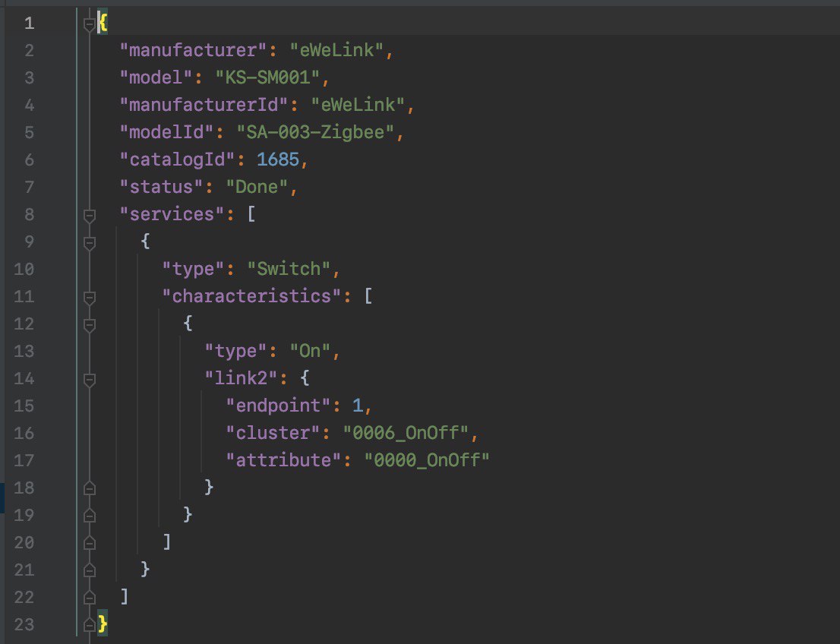Click the "characteristics" key
The image size is (840, 644).
[x=251, y=295]
